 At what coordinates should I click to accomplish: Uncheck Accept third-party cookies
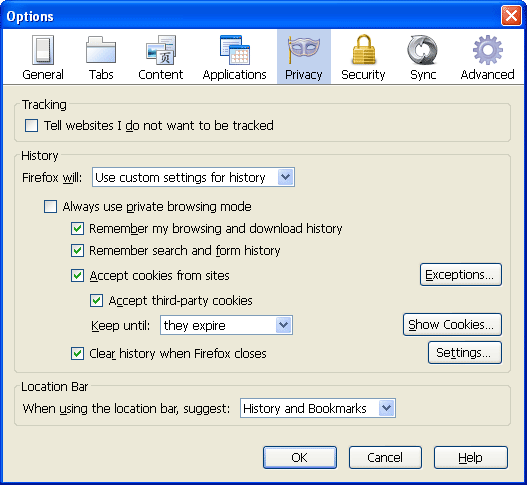96,300
